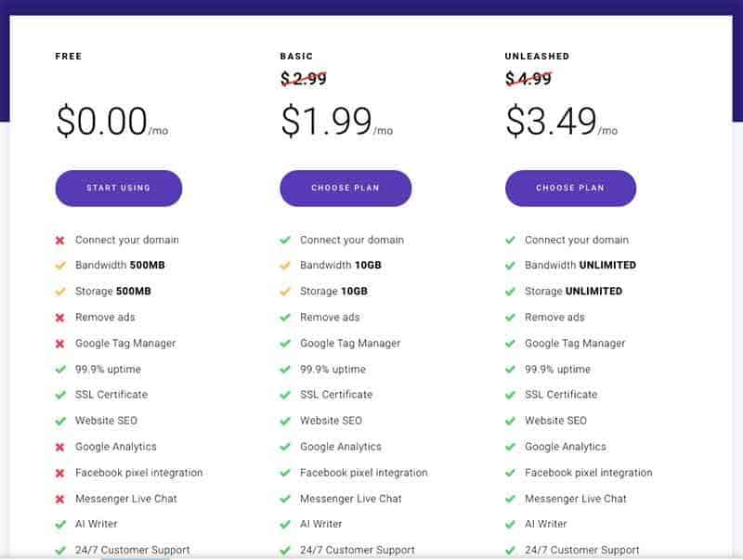Click yellow check beside Storage 10GB
Screen dimensions: 743x560
[x=285, y=292]
